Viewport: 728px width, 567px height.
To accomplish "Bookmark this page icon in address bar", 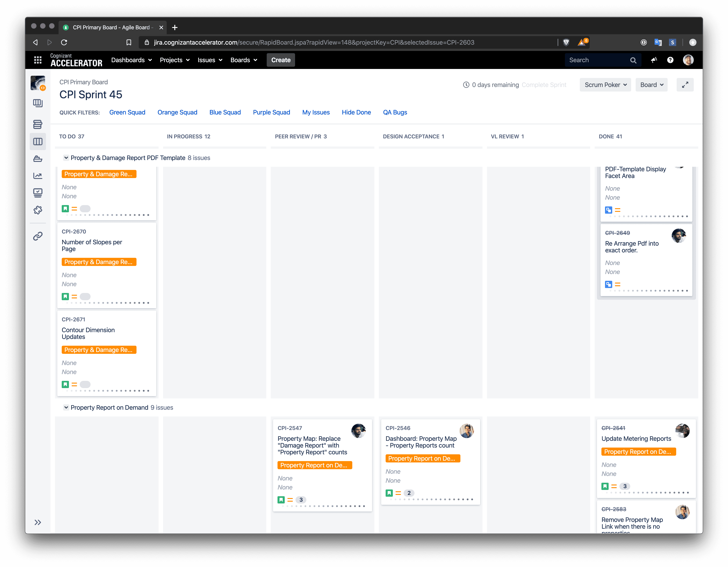I will pyautogui.click(x=129, y=42).
